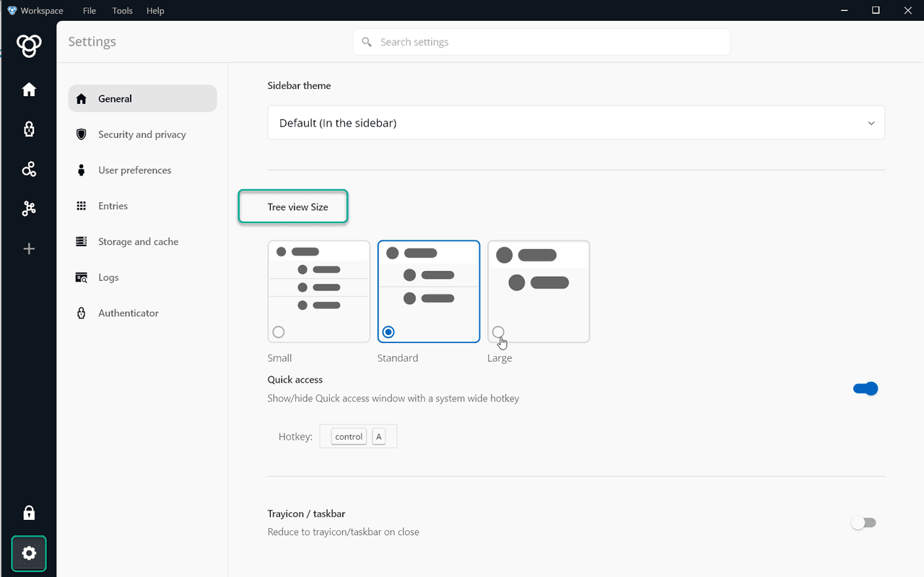Enable the Trayicon / taskbar toggle

point(863,523)
